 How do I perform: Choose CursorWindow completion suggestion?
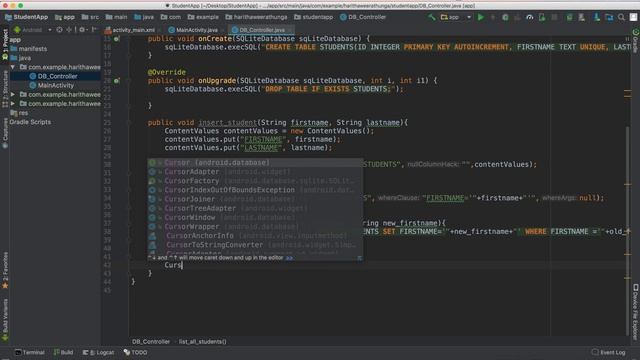tap(255, 218)
